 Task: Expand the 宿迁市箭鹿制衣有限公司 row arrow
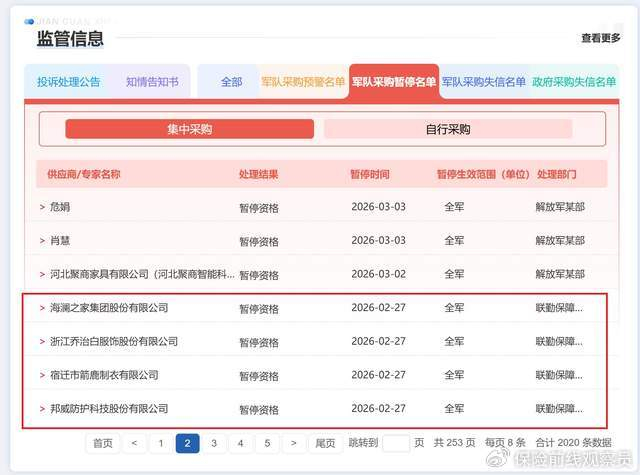pyautogui.click(x=42, y=375)
